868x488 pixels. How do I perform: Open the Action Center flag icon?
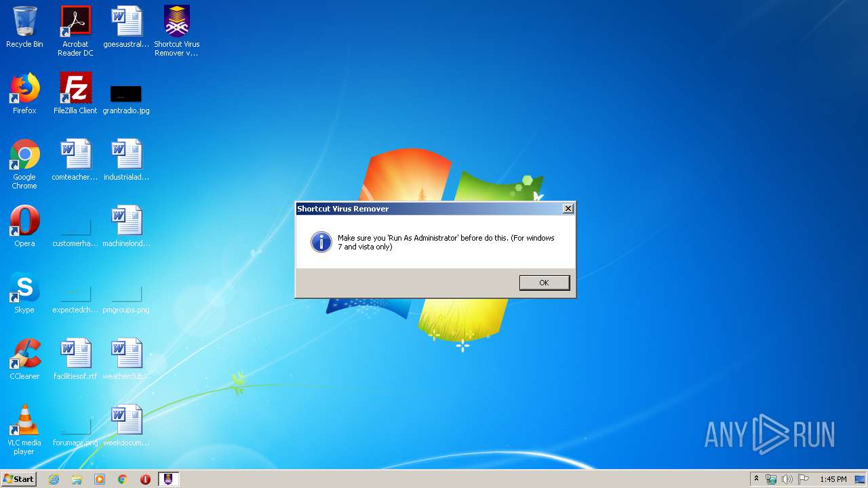[804, 479]
